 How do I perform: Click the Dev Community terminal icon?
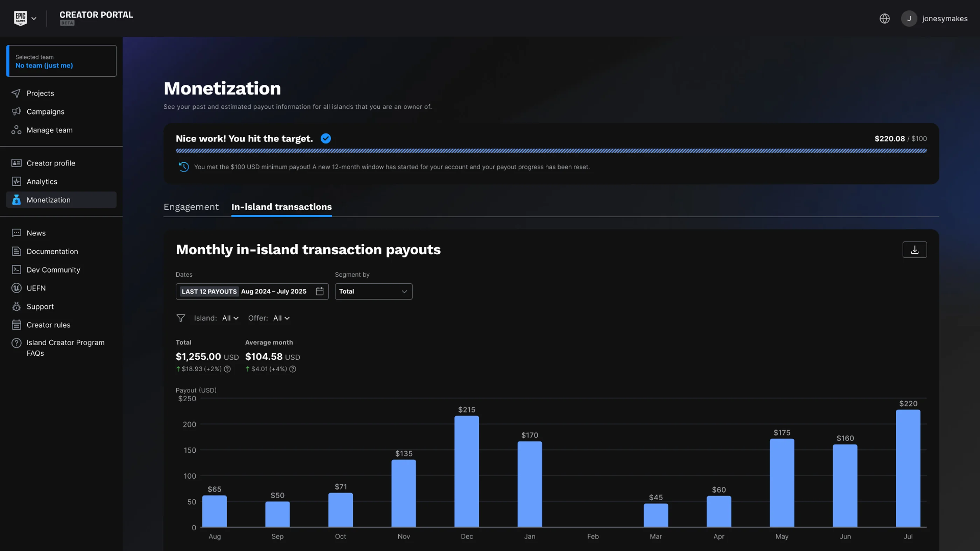click(x=16, y=270)
